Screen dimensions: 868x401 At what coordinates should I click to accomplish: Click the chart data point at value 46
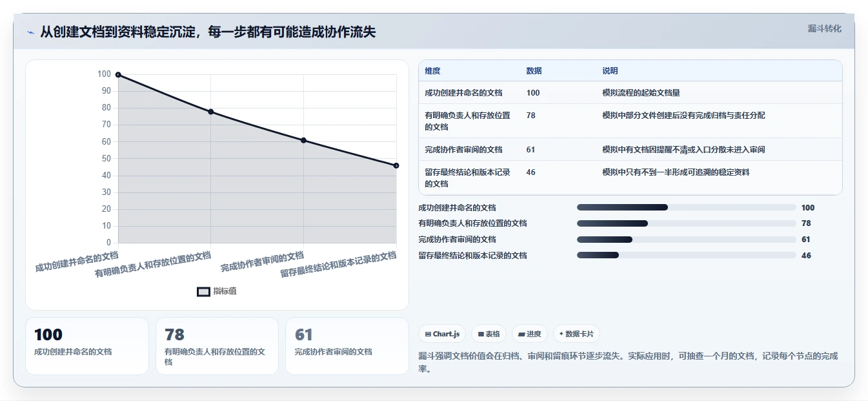pos(396,166)
